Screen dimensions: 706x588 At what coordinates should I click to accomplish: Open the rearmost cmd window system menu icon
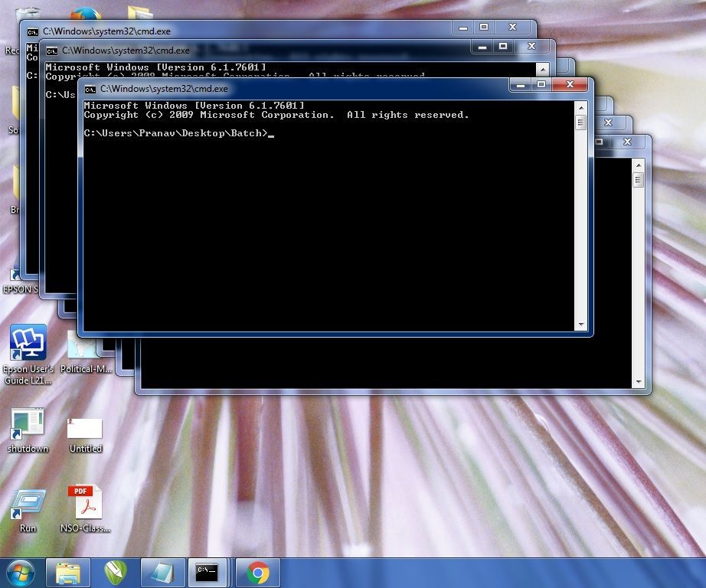pyautogui.click(x=32, y=31)
